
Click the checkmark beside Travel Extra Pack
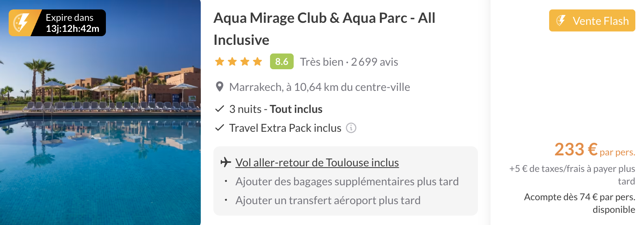(220, 128)
